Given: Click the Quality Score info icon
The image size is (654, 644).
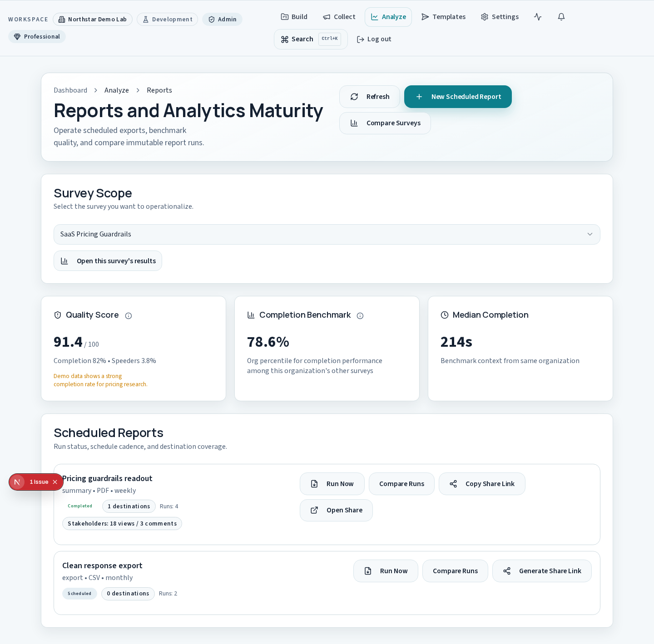Looking at the screenshot, I should click(x=129, y=316).
